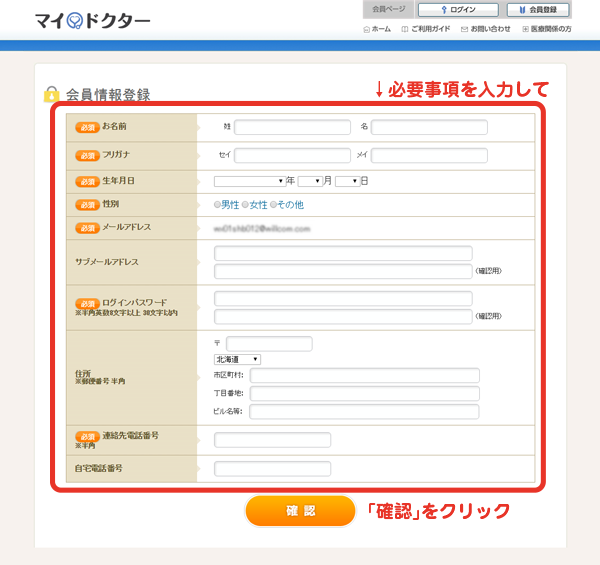Open the birth day dropdown
The height and width of the screenshot is (565, 600).
click(347, 181)
